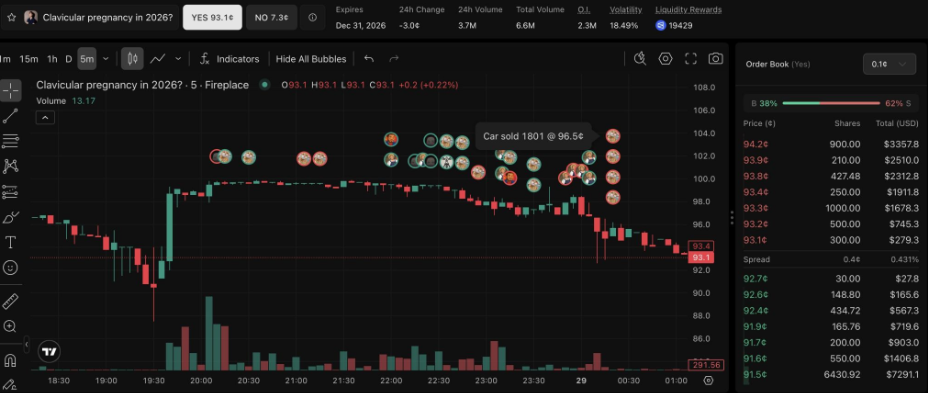928x393 pixels.
Task: Click the Order Book (Yes) header
Action: click(x=778, y=64)
